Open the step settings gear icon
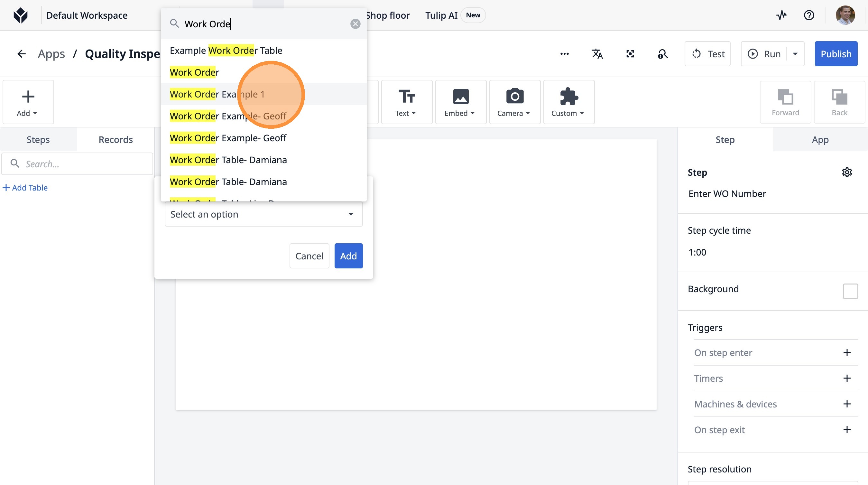868x485 pixels. pos(847,172)
